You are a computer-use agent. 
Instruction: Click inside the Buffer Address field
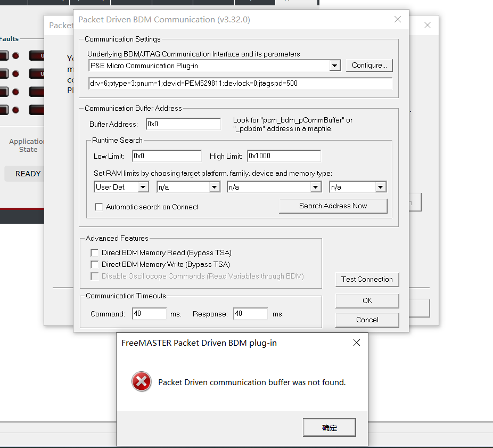183,124
